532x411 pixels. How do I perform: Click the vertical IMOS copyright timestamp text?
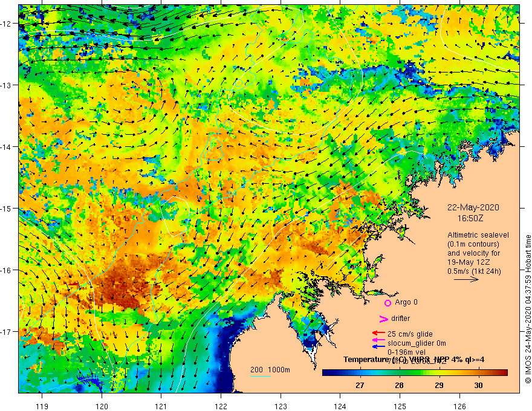[x=528, y=309]
